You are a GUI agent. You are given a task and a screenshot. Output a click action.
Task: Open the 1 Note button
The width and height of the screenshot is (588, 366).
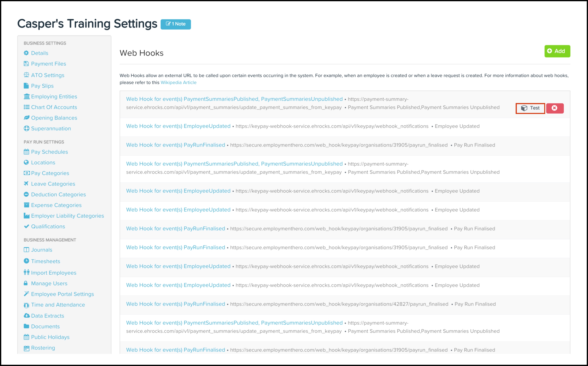tap(176, 24)
